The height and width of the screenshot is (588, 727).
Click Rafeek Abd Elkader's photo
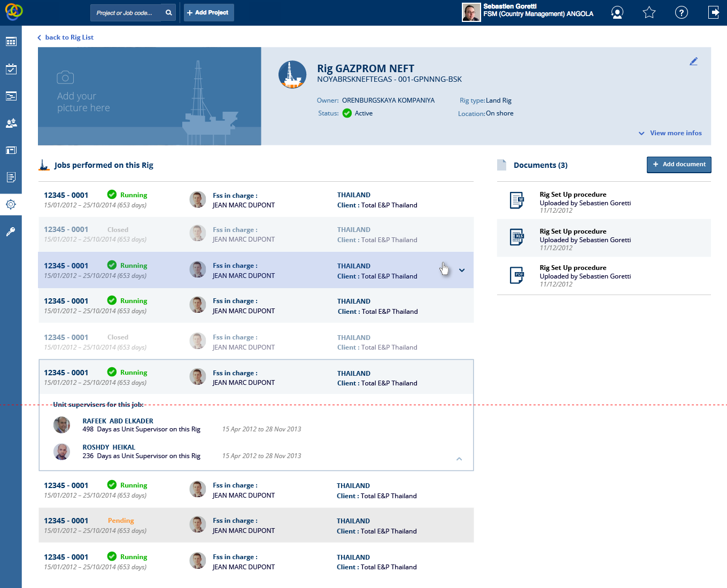point(61,425)
